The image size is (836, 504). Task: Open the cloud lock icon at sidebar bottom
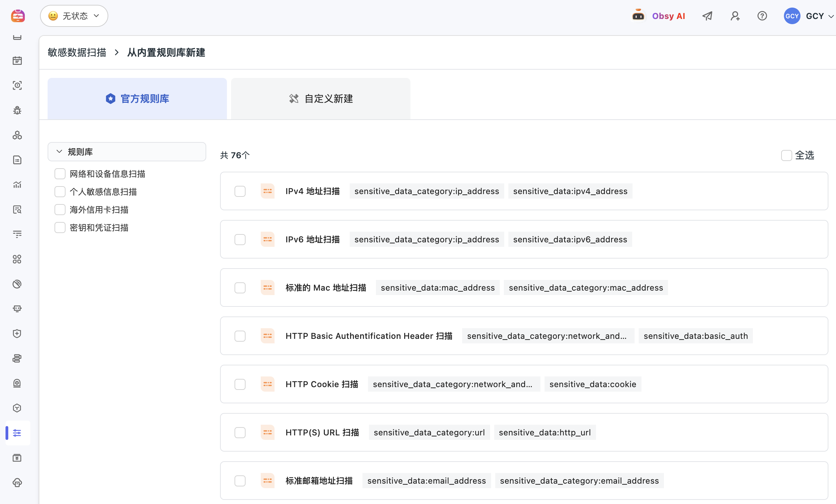(17, 483)
